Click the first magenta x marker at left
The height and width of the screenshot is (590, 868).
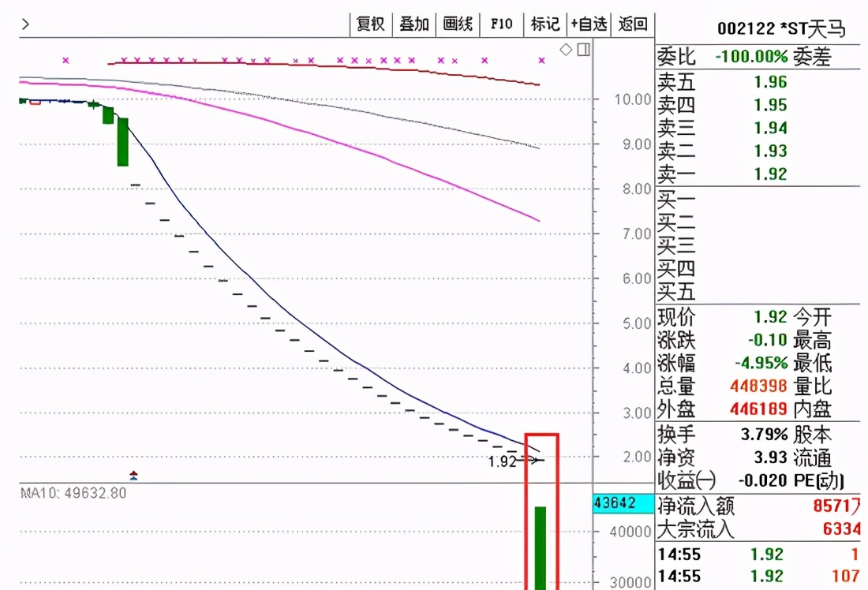click(65, 60)
